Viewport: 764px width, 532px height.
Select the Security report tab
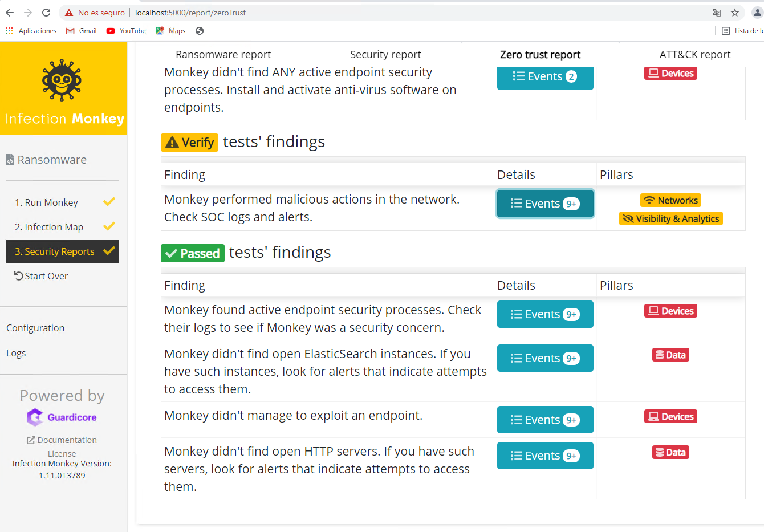pyautogui.click(x=385, y=55)
